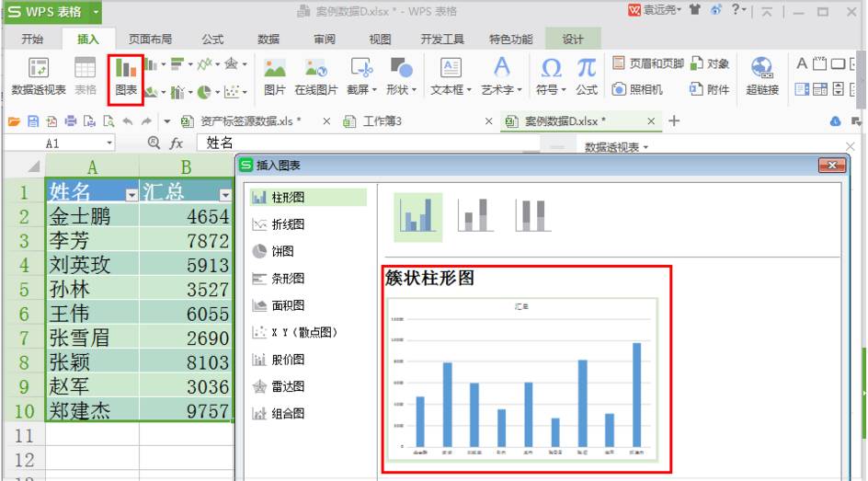The width and height of the screenshot is (868, 481).
Task: Click the open folder quick-access icon
Action: click(14, 121)
